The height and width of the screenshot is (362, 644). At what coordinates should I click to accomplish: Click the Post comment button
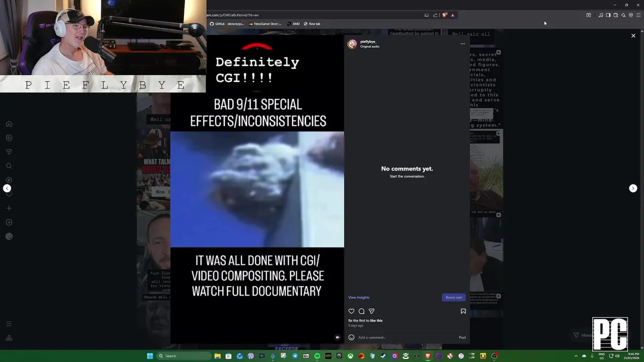pyautogui.click(x=462, y=337)
